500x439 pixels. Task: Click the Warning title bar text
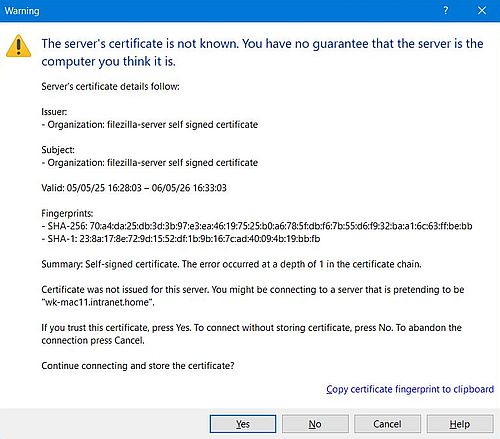(22, 11)
